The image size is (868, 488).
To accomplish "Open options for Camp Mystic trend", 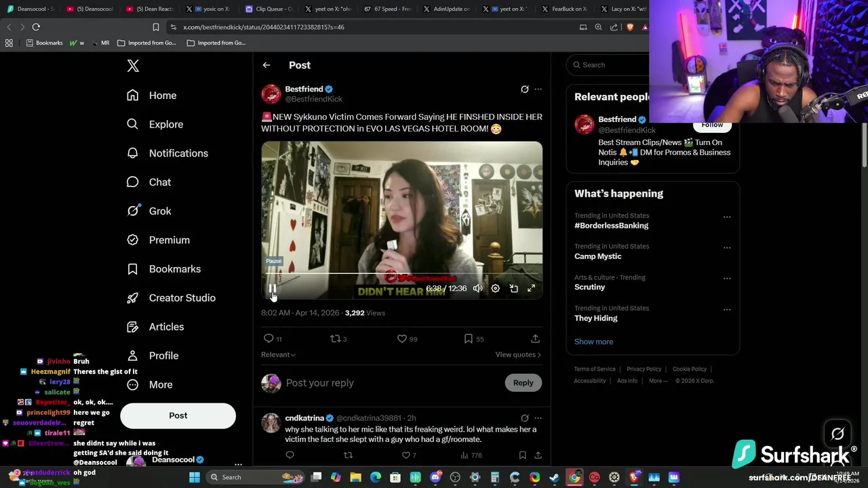I will click(727, 247).
